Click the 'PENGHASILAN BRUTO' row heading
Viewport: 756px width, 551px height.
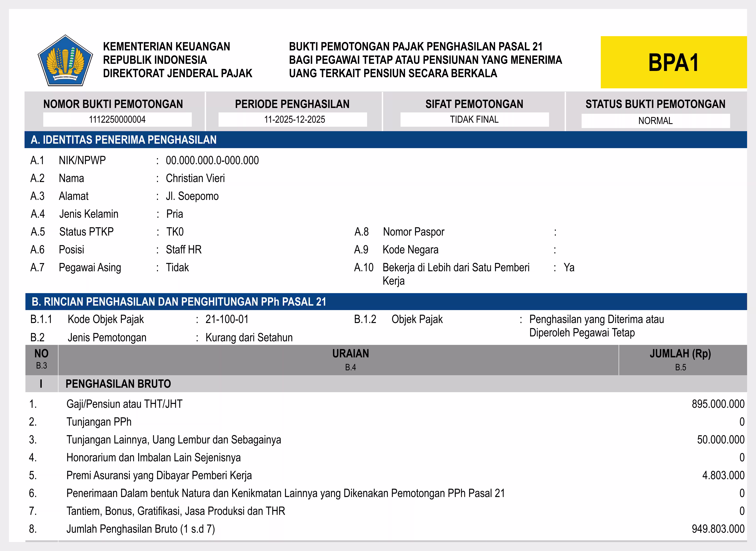tap(118, 384)
